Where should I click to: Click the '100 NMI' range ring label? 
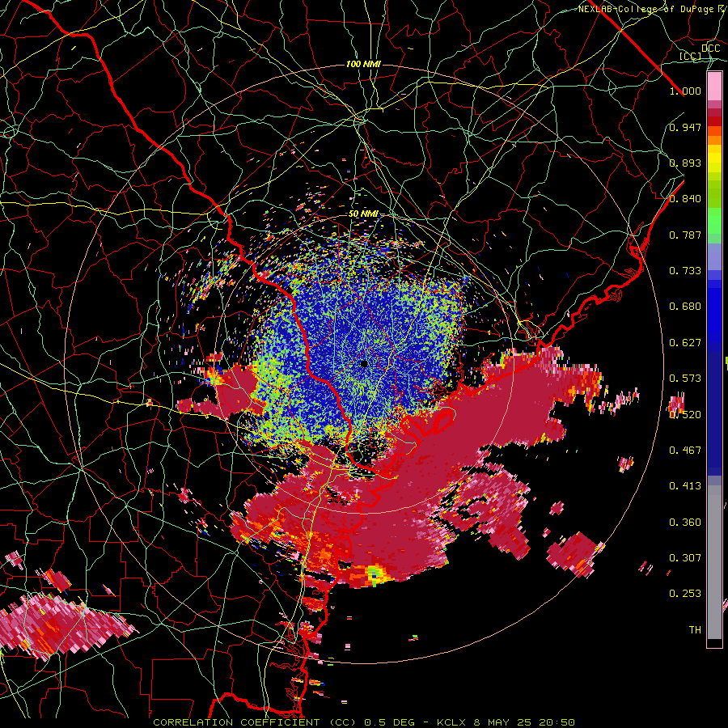point(363,64)
